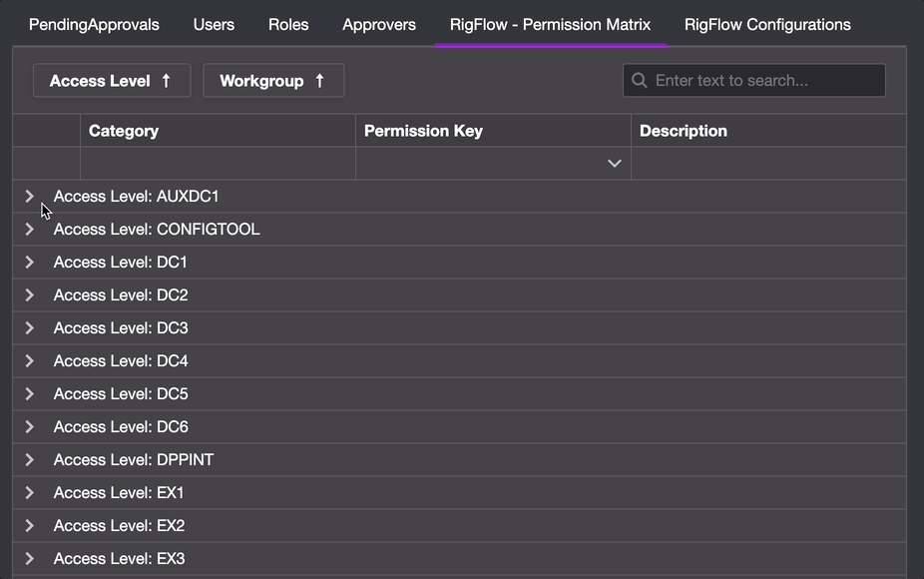Expand the Access Level: DPPINT group
Image resolution: width=924 pixels, height=579 pixels.
(x=29, y=459)
